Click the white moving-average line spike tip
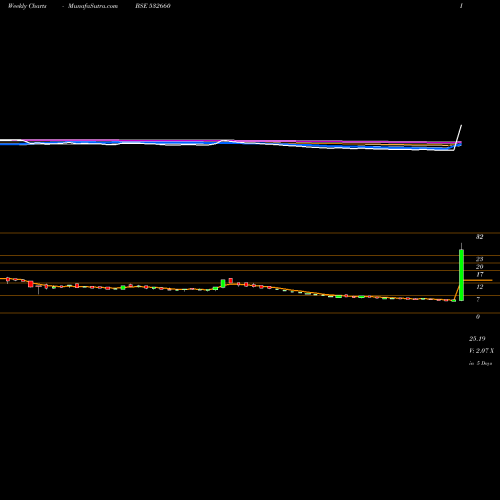Screen dimensions: 500x500 tap(462, 126)
